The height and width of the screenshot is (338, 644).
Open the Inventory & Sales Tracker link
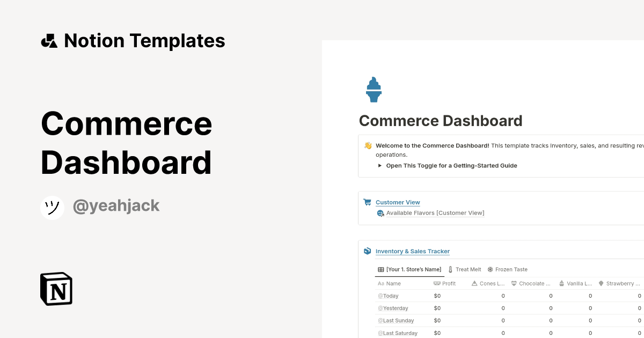pos(413,251)
